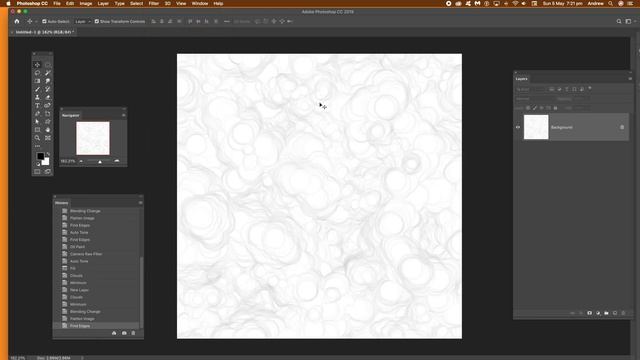This screenshot has width=640, height=360.
Task: Select the Path Selection arrow tool
Action: coord(37,122)
